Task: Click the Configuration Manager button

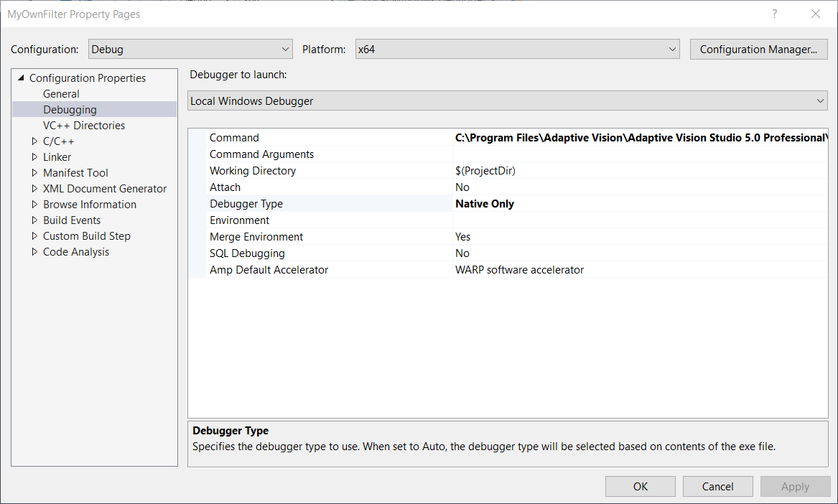Action: [758, 50]
